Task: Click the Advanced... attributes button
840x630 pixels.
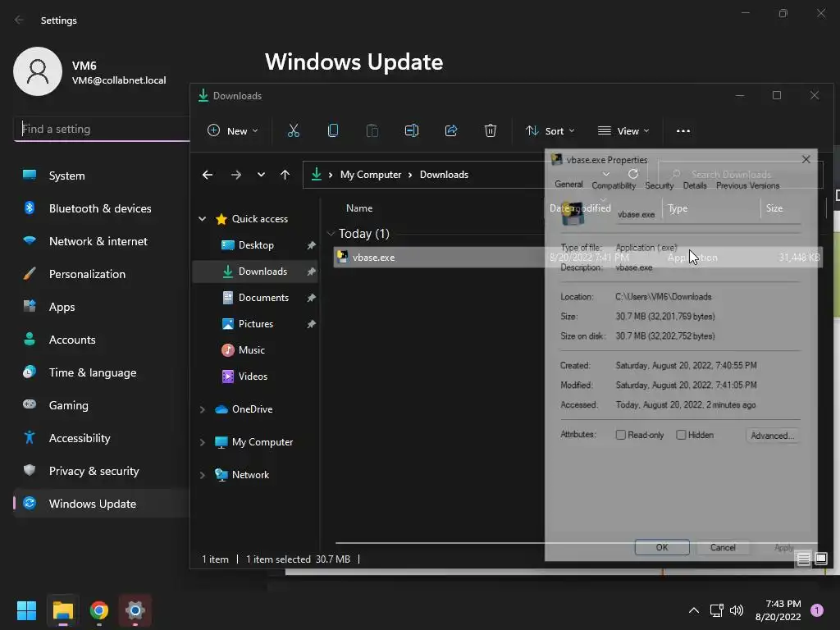Action: coord(773,436)
